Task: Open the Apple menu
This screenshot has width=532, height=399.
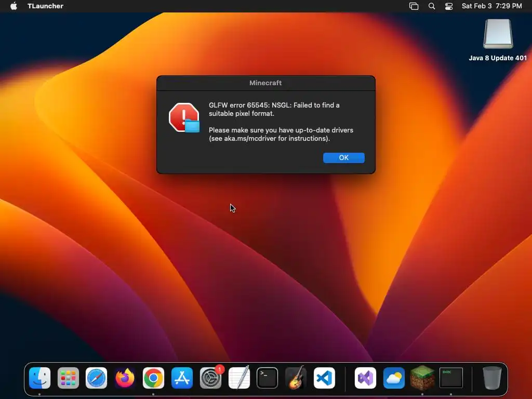Action: coord(14,6)
